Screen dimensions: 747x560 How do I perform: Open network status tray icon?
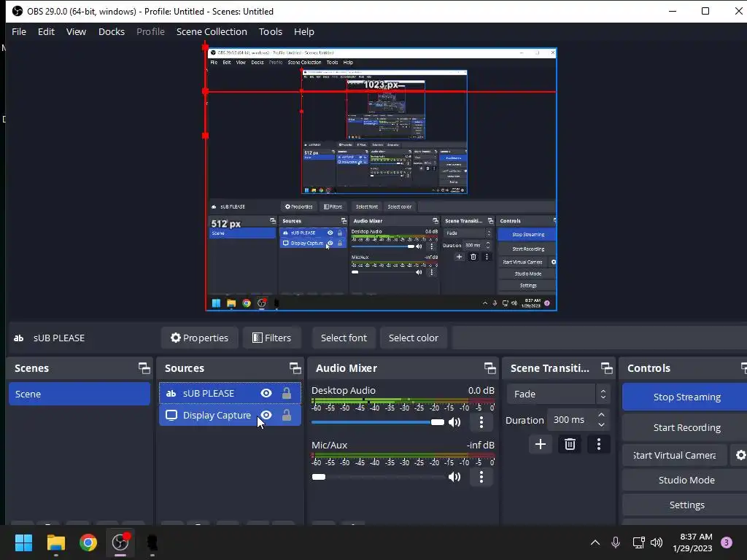point(638,542)
